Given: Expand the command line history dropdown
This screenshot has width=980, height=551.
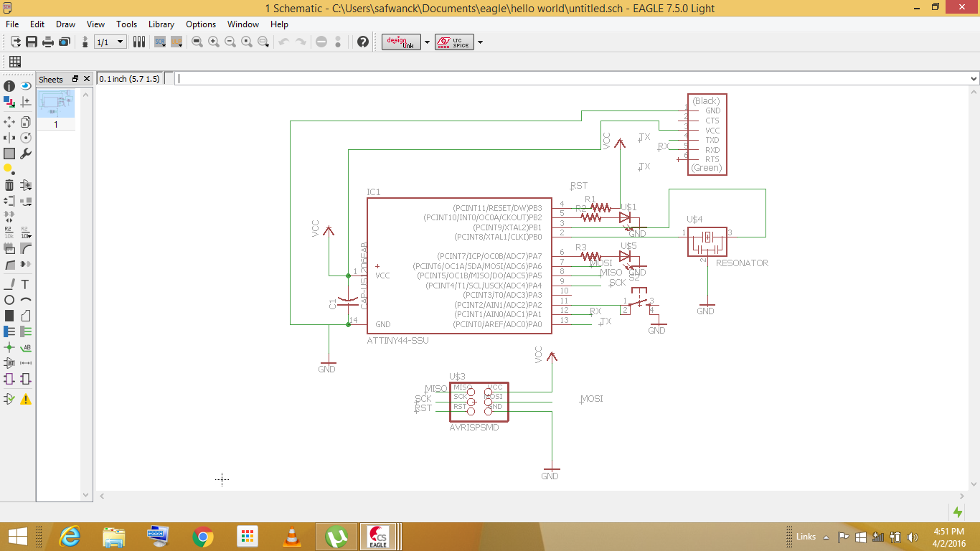Looking at the screenshot, I should coord(974,79).
